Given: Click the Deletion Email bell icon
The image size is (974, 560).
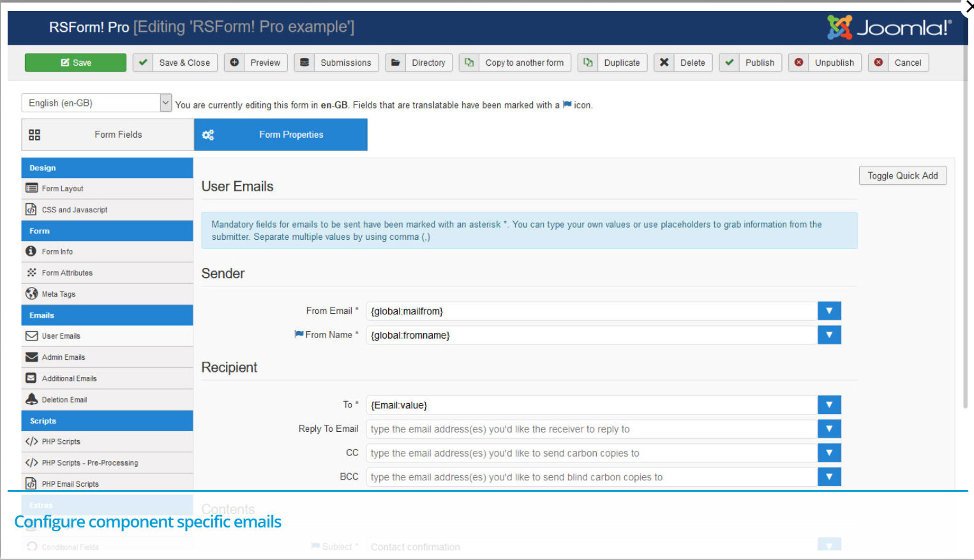Looking at the screenshot, I should [31, 399].
